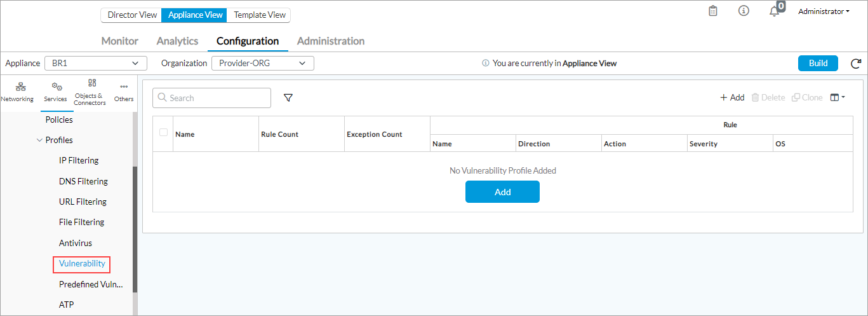868x316 pixels.
Task: Open the Others section icon
Action: (124, 92)
